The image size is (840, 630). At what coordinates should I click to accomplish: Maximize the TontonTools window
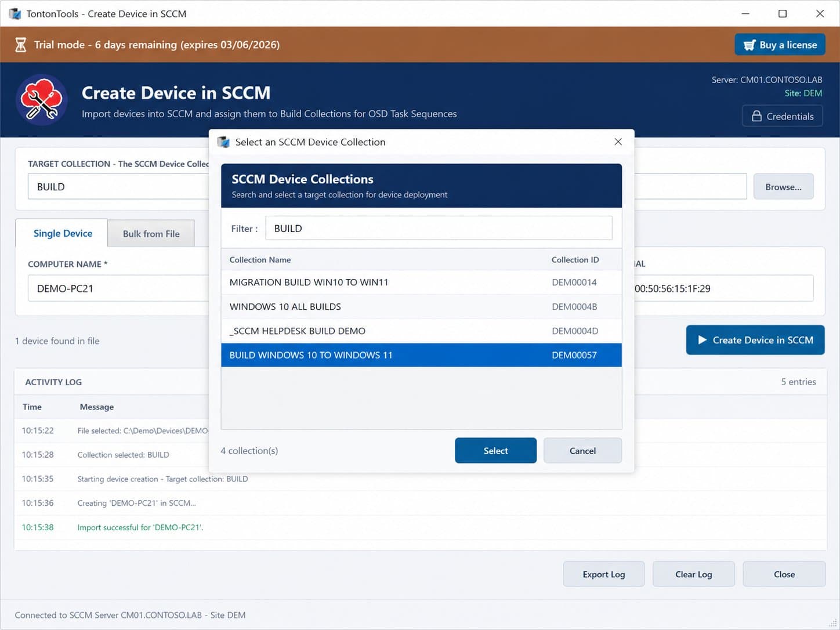[x=782, y=13]
